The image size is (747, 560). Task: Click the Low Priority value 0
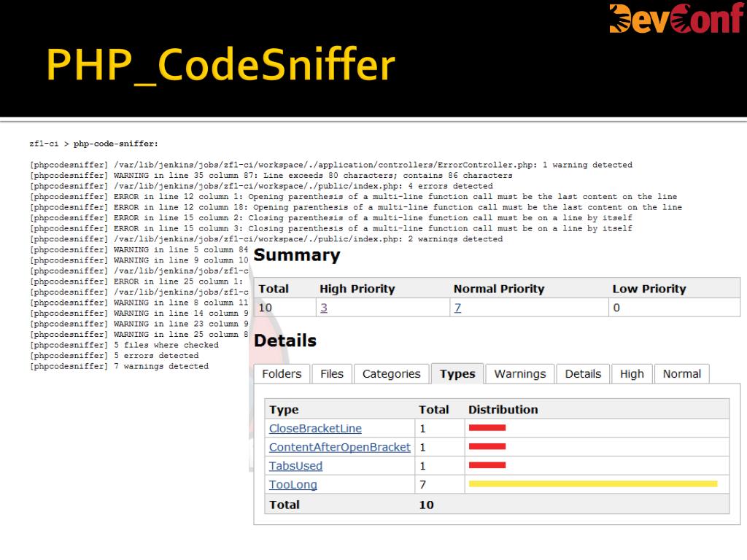coord(616,308)
